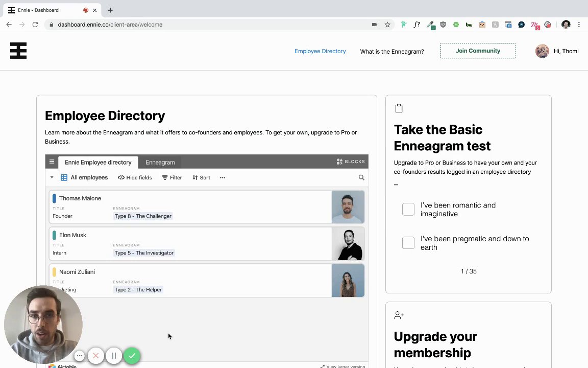588x368 pixels.
Task: Click the teal color tag on Elon Musk
Action: 55,235
